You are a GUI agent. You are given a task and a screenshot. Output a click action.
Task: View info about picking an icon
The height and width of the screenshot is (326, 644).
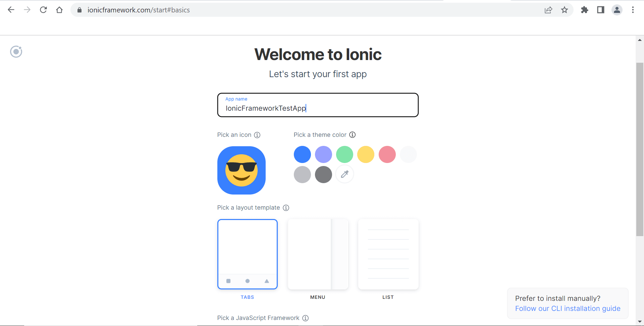(257, 135)
